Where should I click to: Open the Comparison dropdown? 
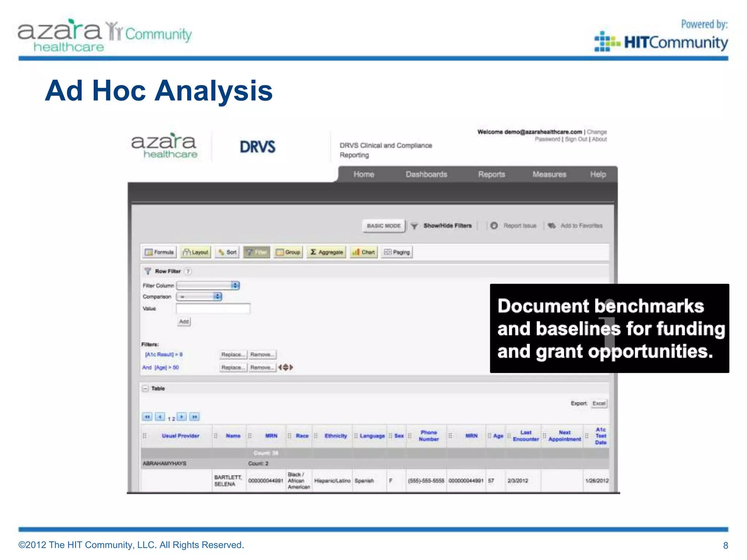pos(199,296)
